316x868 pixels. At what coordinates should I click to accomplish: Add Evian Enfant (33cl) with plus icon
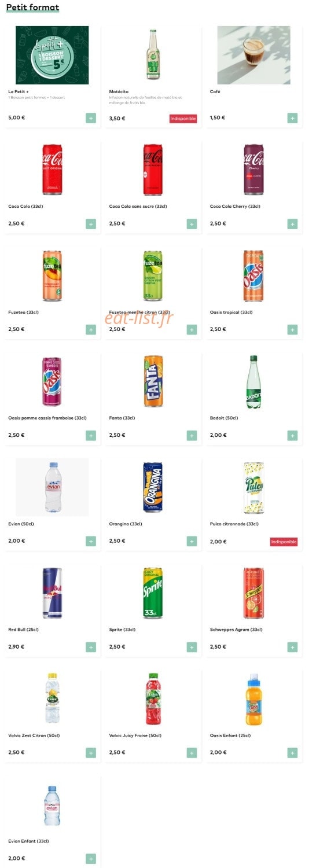(x=91, y=859)
